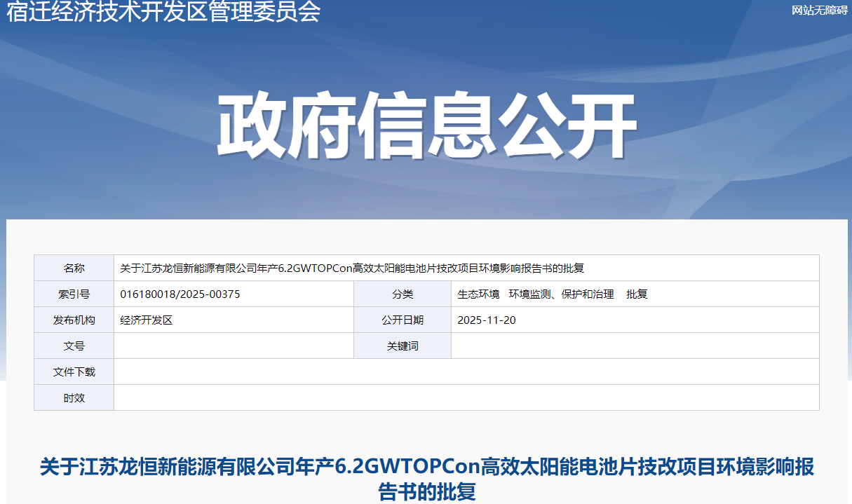Screen dimensions: 852x504
Task: Click the 关键词 label cell
Action: (403, 346)
